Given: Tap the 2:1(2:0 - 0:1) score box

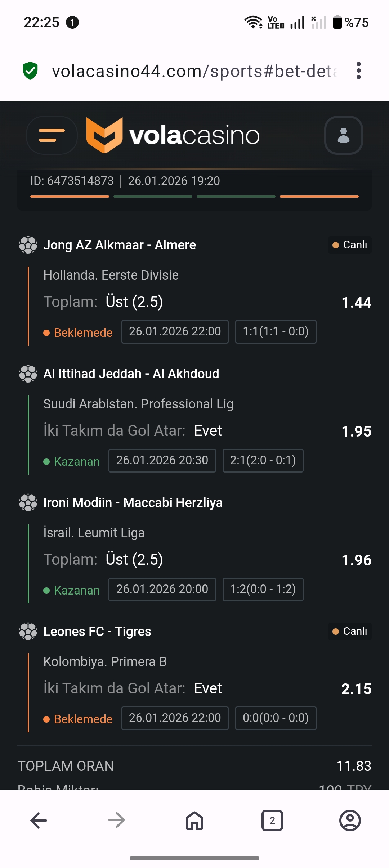Looking at the screenshot, I should point(263,460).
